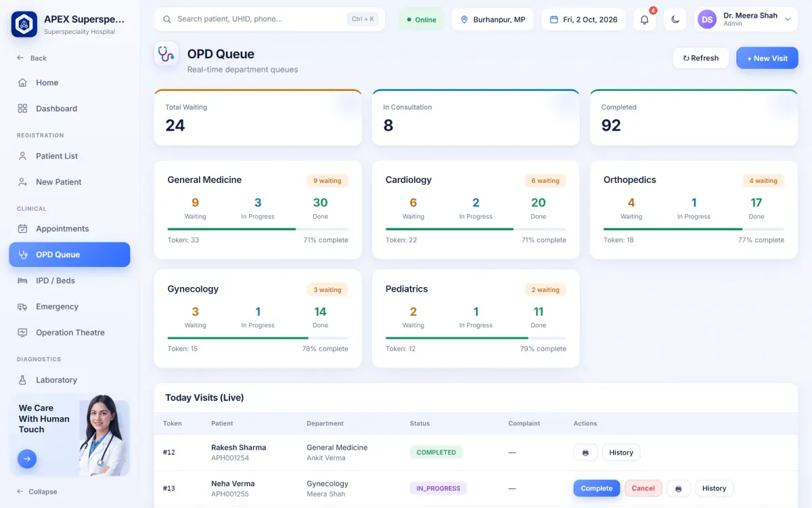Toggle dark mode moon icon
This screenshot has height=508, width=812.
tap(675, 20)
